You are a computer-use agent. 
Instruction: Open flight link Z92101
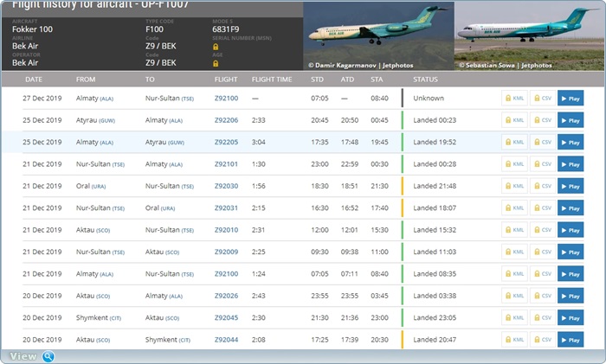pyautogui.click(x=227, y=164)
